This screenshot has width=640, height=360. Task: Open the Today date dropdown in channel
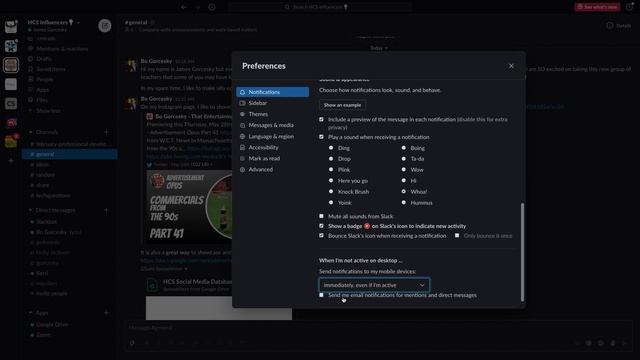click(x=379, y=48)
